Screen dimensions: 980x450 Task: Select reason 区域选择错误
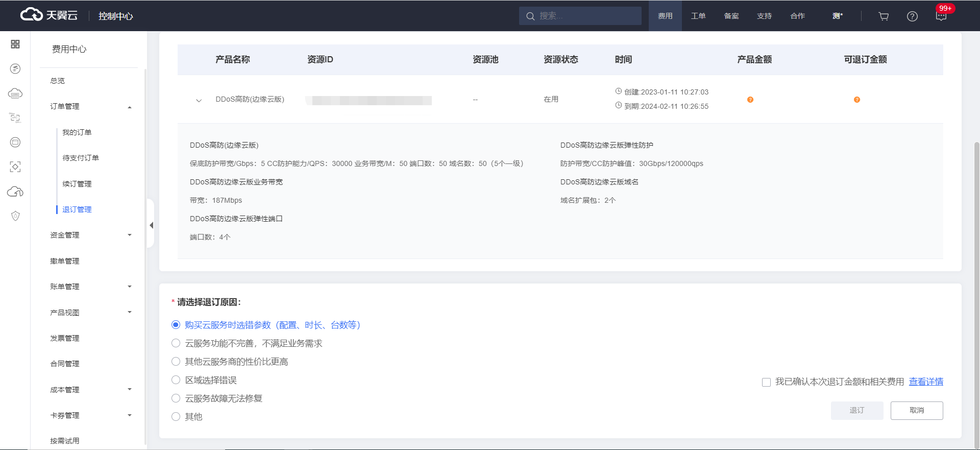click(176, 380)
